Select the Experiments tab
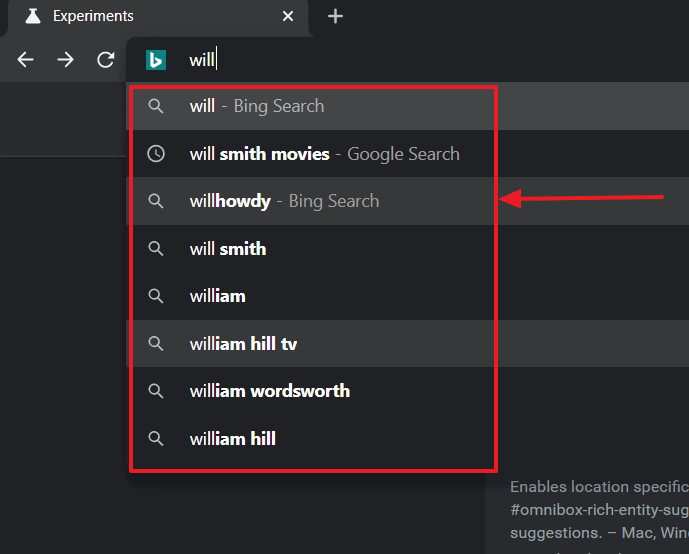Screen dimensions: 689x554 [x=157, y=18]
